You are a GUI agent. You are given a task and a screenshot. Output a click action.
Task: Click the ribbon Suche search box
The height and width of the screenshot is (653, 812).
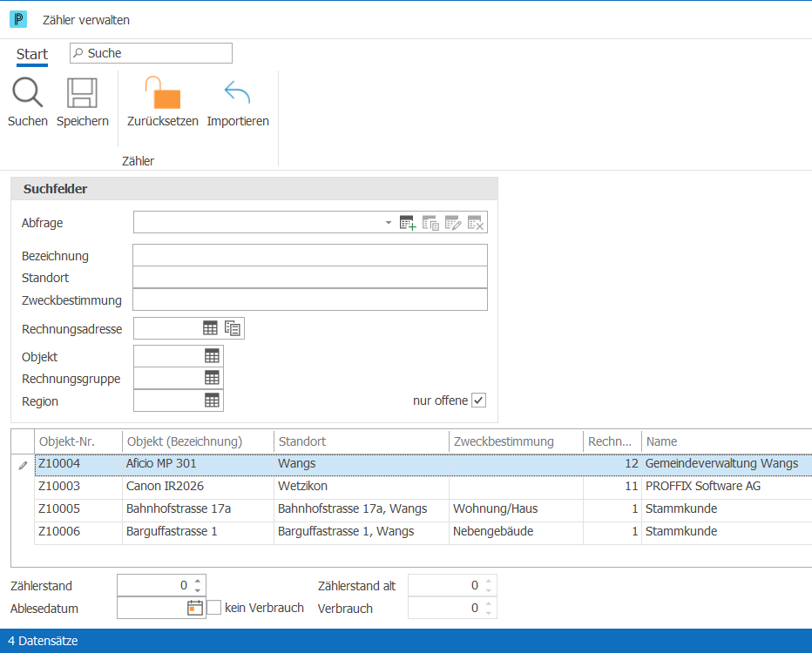152,53
